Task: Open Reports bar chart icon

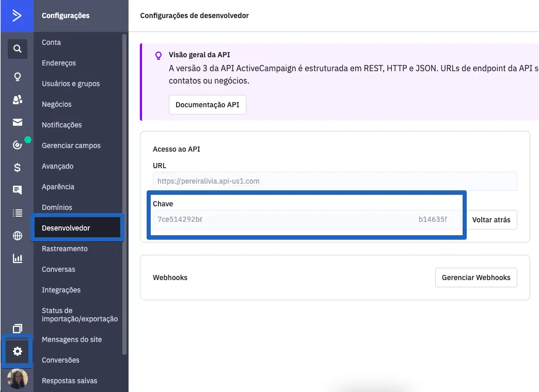Action: click(17, 258)
